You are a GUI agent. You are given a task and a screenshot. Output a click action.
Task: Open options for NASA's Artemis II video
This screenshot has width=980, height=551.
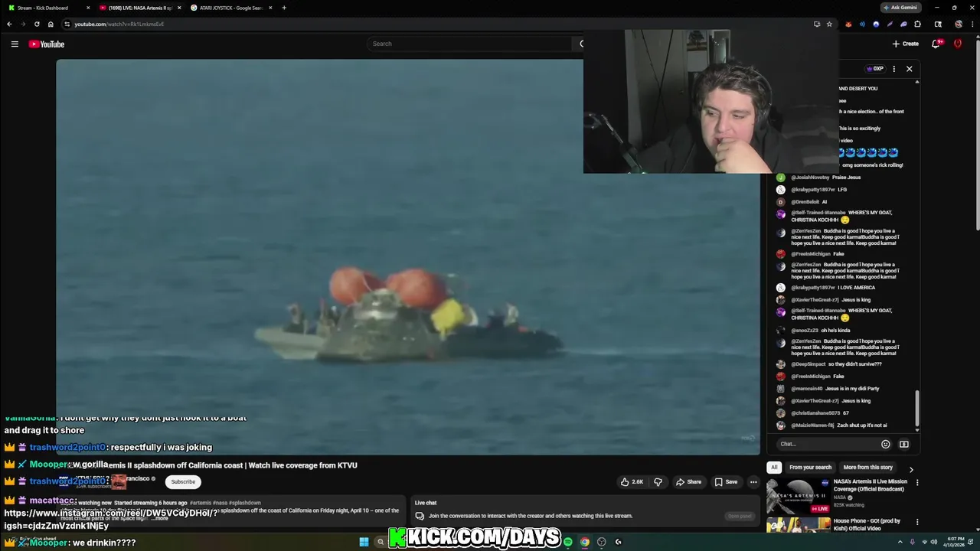[917, 483]
